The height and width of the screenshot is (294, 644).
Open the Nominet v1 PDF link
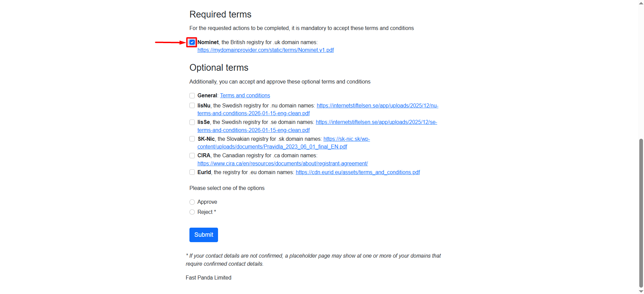[x=265, y=50]
